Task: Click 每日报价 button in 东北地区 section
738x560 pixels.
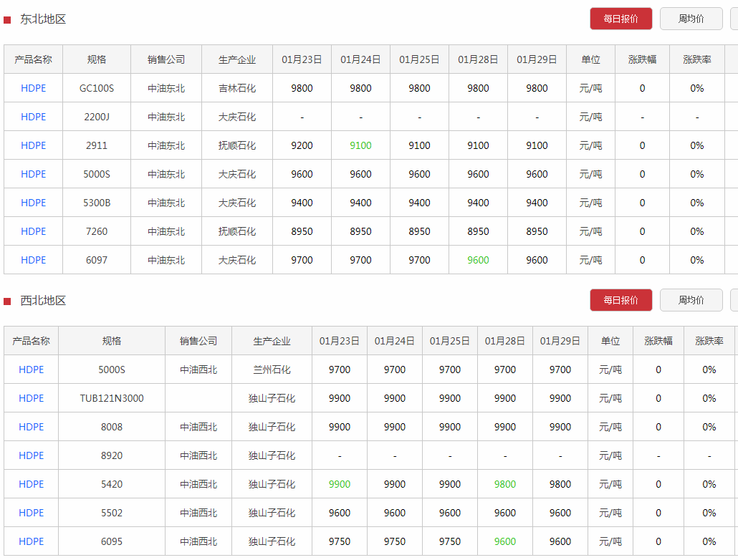Action: point(620,19)
